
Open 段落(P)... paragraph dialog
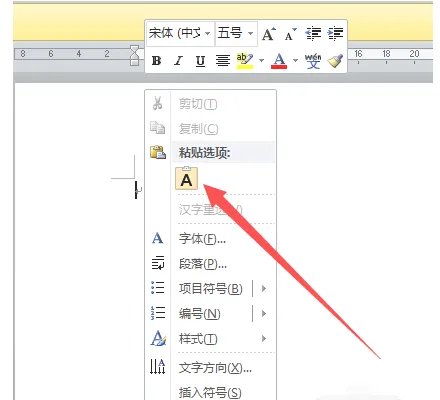tap(211, 264)
